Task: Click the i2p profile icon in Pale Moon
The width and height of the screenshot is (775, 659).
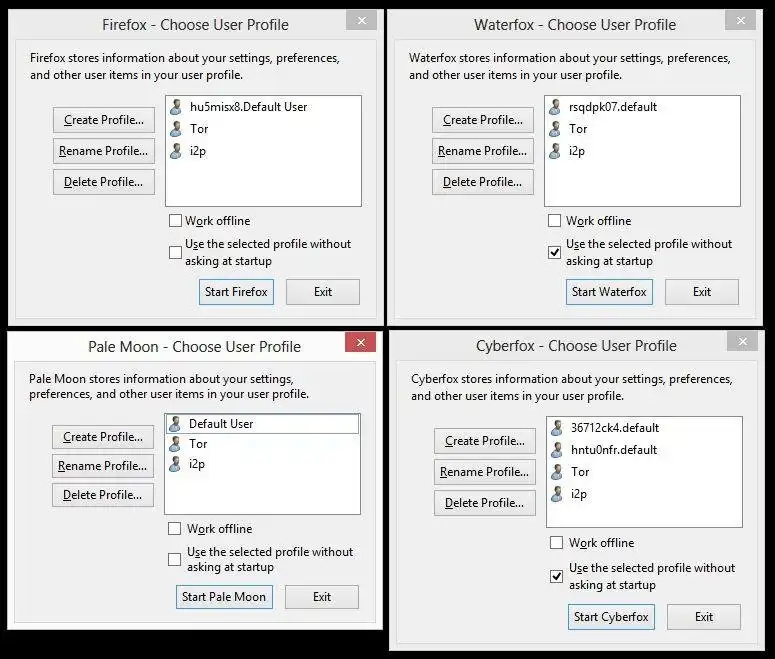Action: pyautogui.click(x=175, y=464)
